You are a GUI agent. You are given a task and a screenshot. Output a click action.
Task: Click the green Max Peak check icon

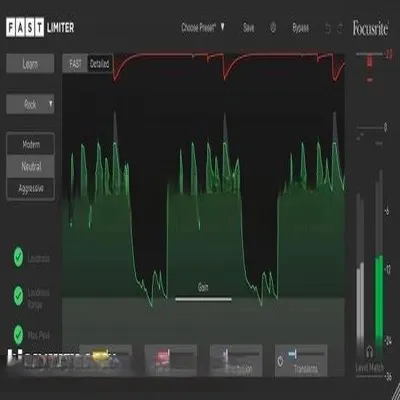(18, 334)
